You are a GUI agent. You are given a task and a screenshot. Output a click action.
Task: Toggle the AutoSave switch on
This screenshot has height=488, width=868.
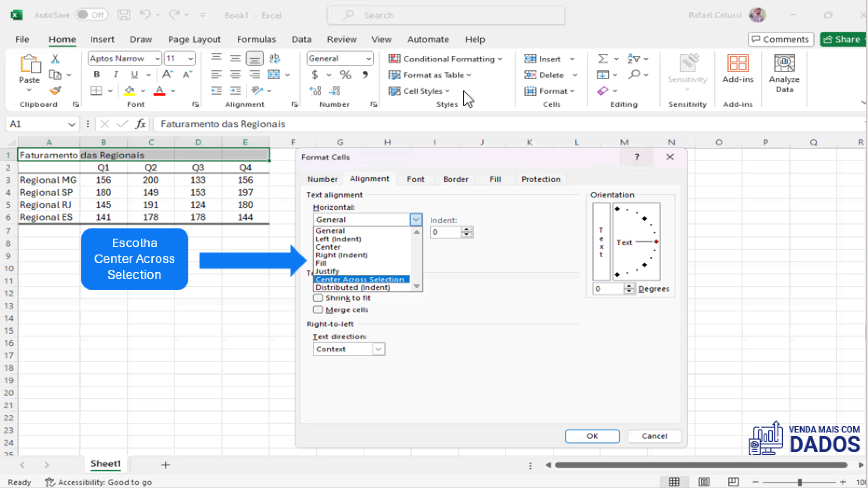click(91, 15)
